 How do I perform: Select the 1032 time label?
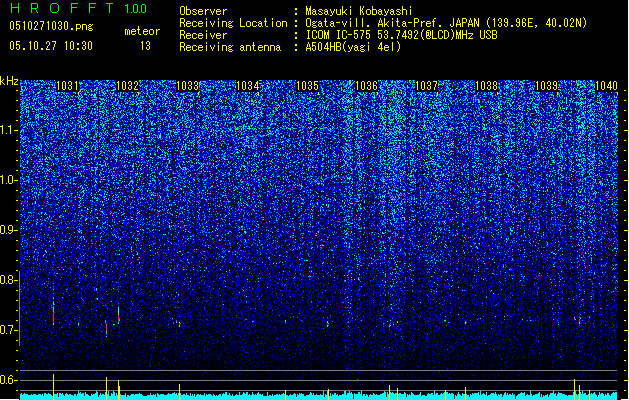pyautogui.click(x=127, y=86)
